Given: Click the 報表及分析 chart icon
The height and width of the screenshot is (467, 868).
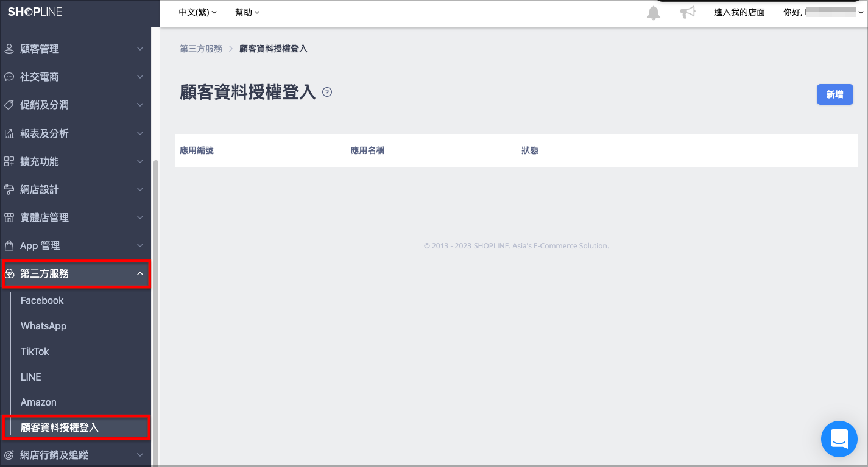Looking at the screenshot, I should coord(9,133).
